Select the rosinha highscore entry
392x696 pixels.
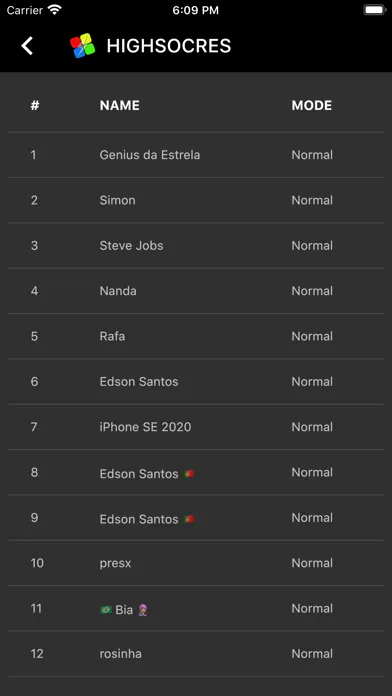(196, 653)
